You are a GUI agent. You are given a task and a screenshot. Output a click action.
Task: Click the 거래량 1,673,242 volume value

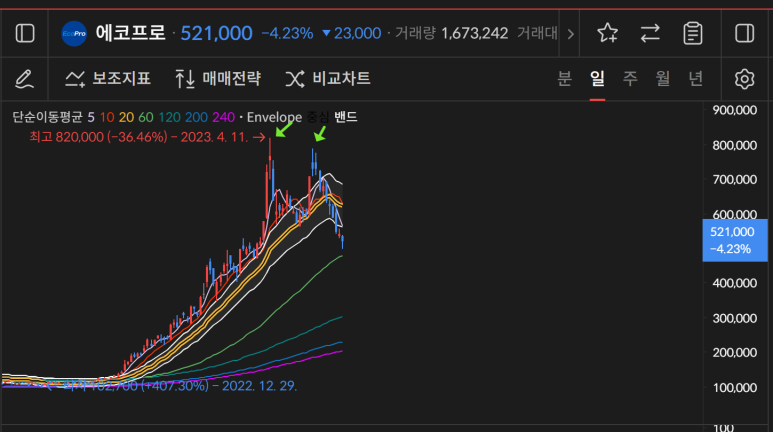coord(452,34)
